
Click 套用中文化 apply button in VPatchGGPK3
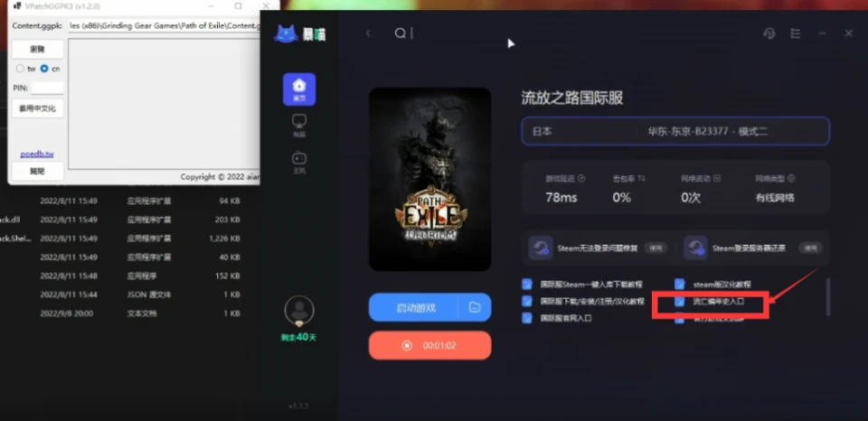[x=38, y=108]
